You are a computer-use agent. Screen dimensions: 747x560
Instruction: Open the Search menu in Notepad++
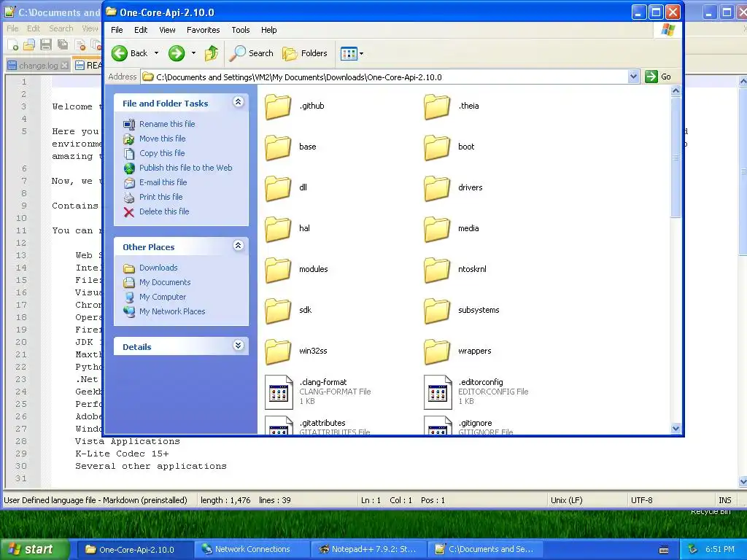click(x=61, y=28)
